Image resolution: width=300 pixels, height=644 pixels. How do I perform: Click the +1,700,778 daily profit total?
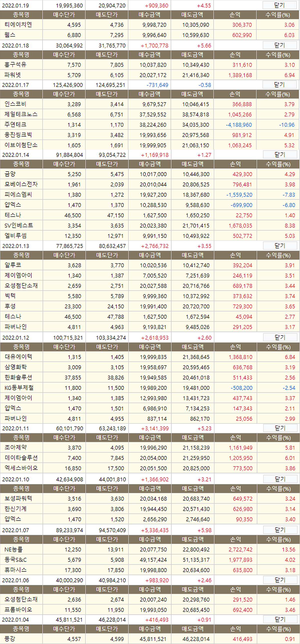155,46
